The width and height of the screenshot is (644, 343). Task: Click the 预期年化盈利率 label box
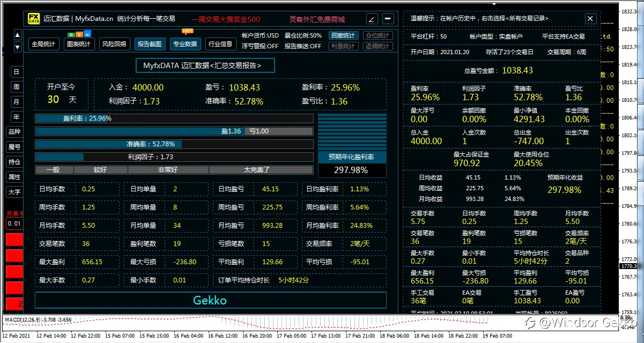click(x=352, y=157)
